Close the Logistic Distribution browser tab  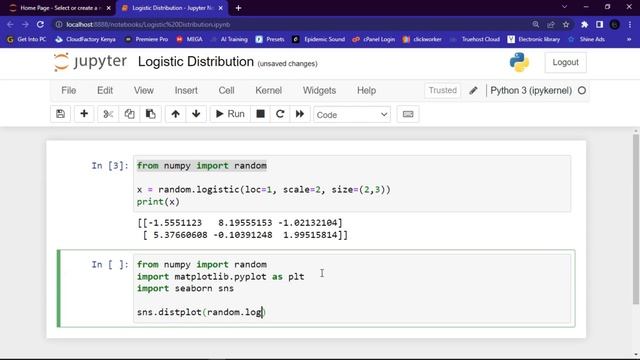click(x=220, y=8)
